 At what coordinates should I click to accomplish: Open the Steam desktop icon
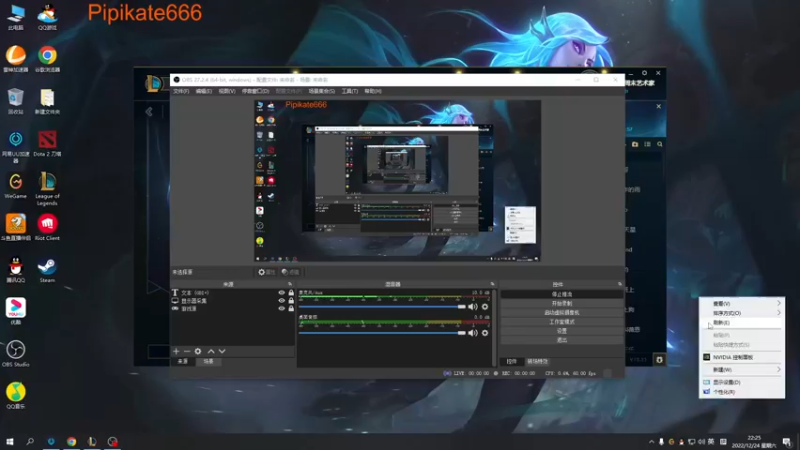click(47, 270)
